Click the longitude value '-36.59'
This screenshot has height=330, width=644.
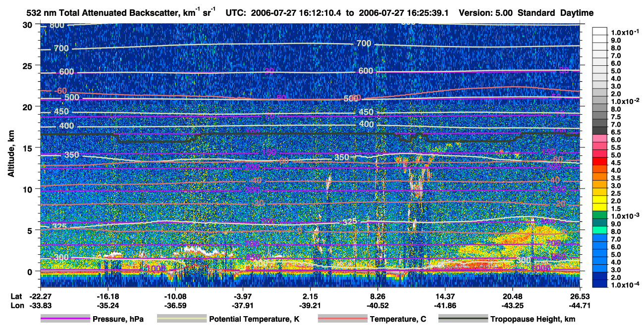175,305
